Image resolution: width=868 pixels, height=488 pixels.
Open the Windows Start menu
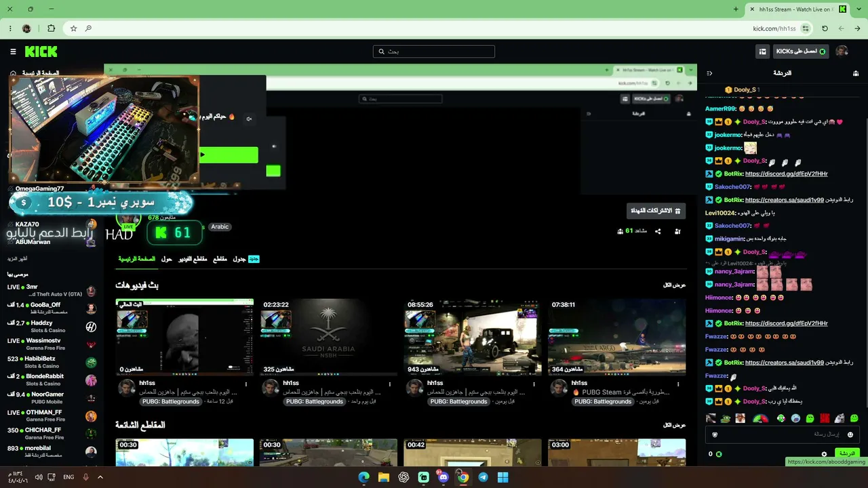pos(503,477)
